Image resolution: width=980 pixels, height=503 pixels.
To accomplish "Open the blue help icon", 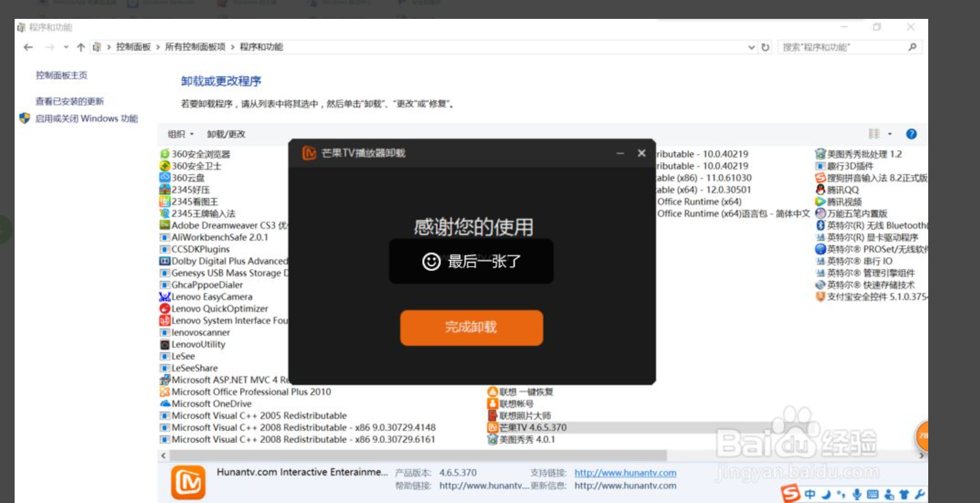I will tap(911, 134).
